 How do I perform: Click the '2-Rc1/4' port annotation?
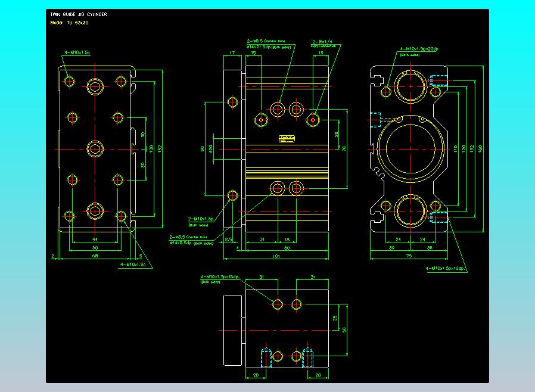click(322, 42)
